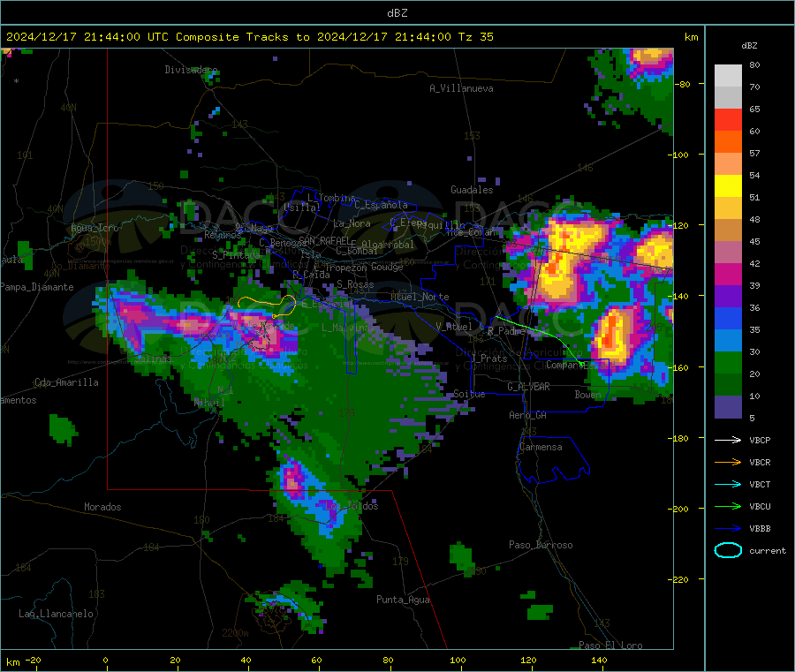This screenshot has height=672, width=795.
Task: Click the 140 km horizontal axis tick label
Action: [599, 660]
